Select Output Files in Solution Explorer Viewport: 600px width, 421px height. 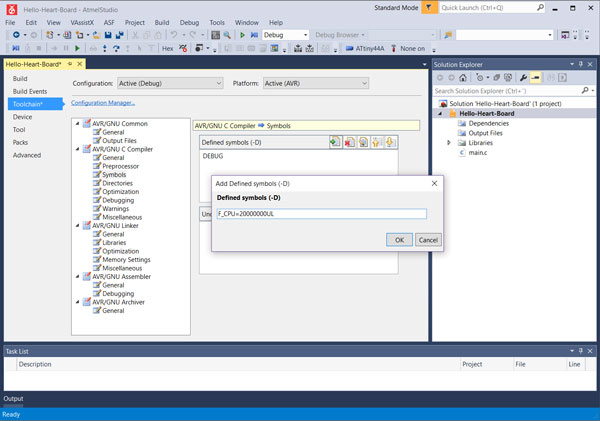[485, 133]
